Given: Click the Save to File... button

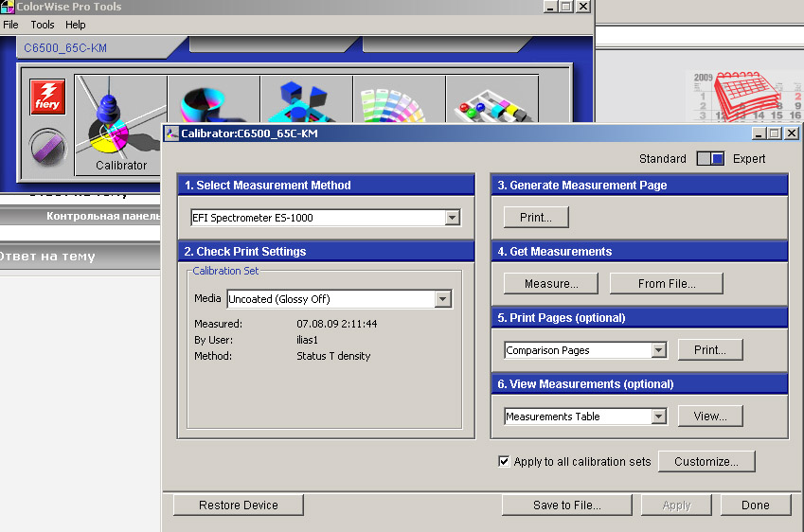Looking at the screenshot, I should (x=566, y=505).
